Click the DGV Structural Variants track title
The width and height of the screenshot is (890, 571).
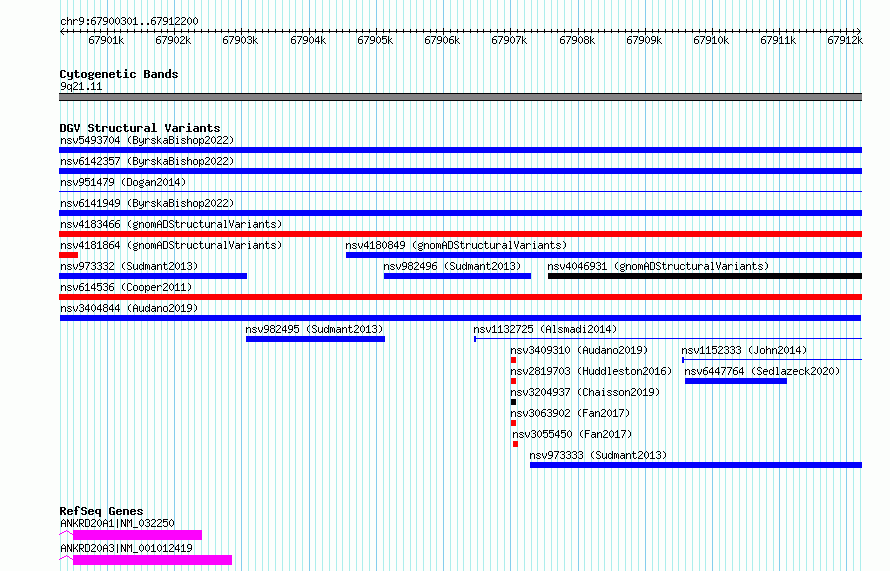(140, 128)
